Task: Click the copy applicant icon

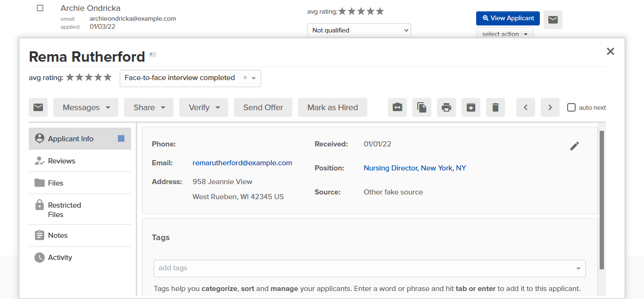Action: tap(422, 107)
